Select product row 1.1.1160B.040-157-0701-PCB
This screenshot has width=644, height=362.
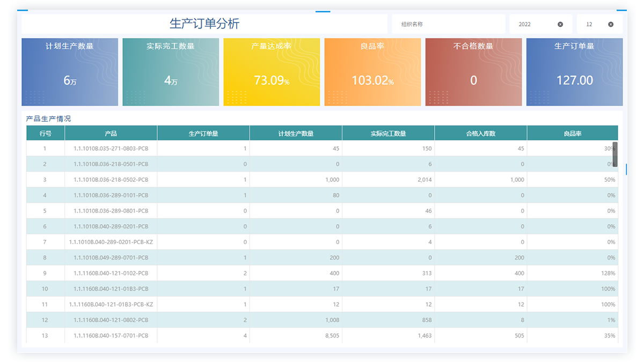point(111,336)
